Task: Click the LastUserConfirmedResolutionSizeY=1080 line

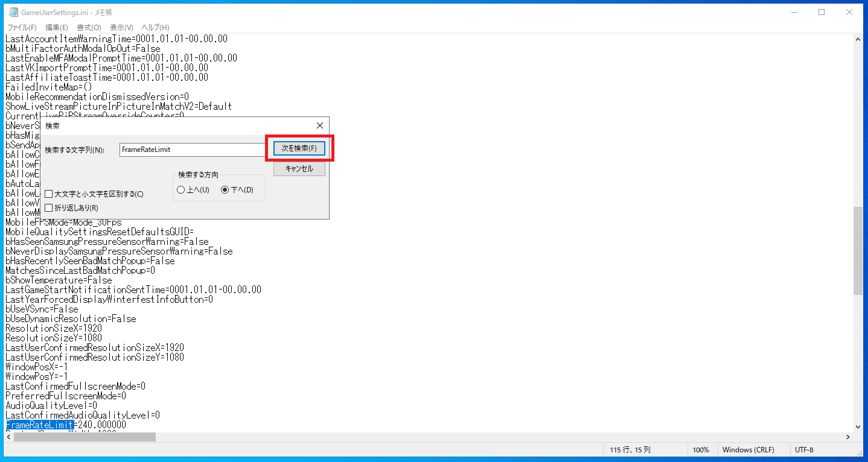Action: [95, 357]
